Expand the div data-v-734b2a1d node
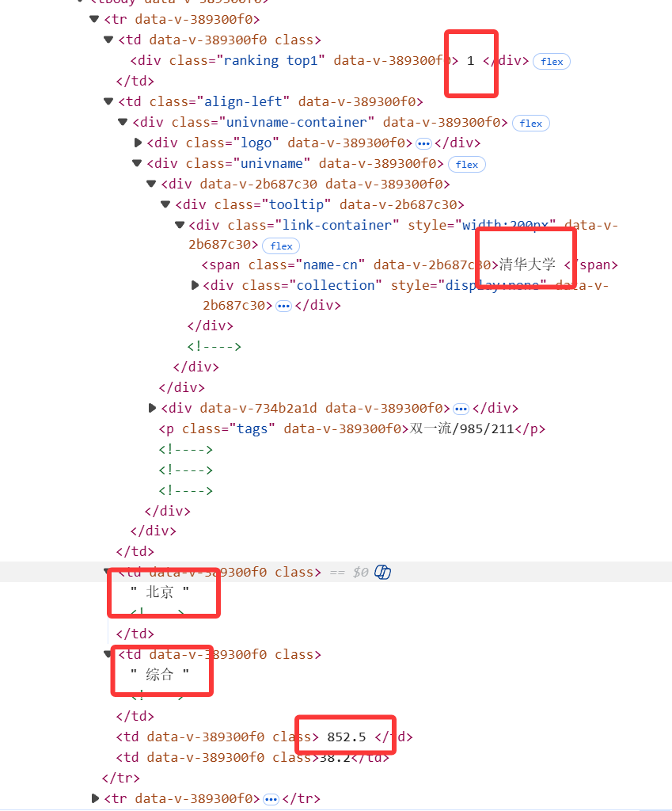Image resolution: width=672 pixels, height=811 pixels. pos(151,408)
